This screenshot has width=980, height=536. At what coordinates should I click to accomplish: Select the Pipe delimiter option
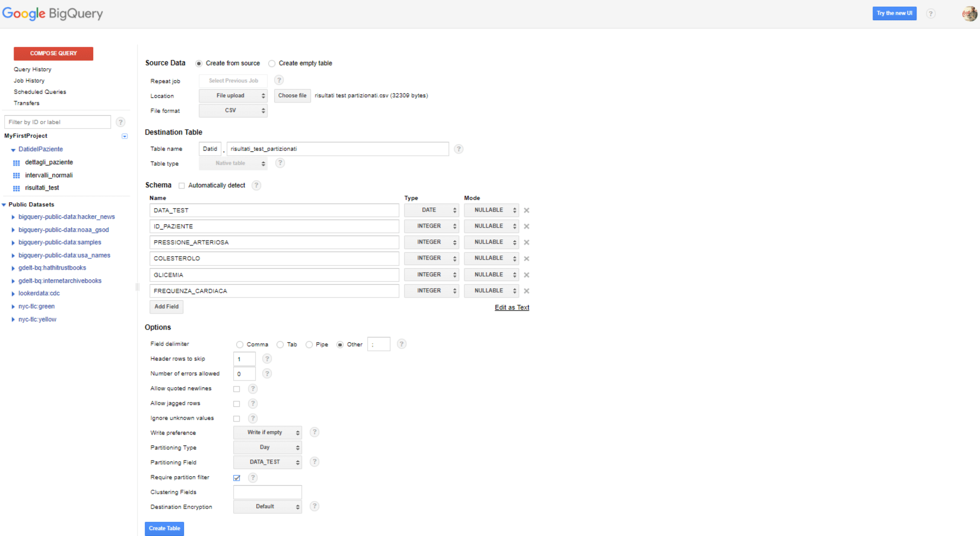(x=309, y=344)
